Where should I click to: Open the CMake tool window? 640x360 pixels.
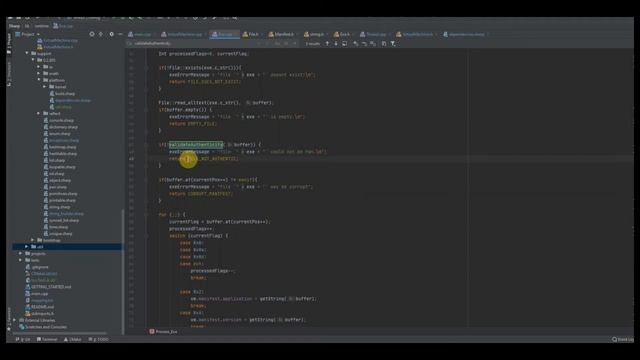(73, 339)
